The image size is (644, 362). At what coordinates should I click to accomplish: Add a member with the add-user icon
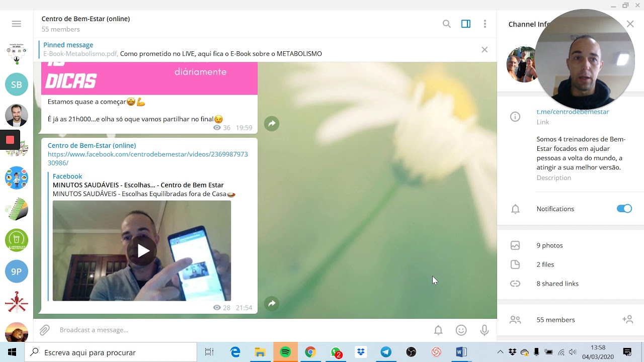(627, 319)
